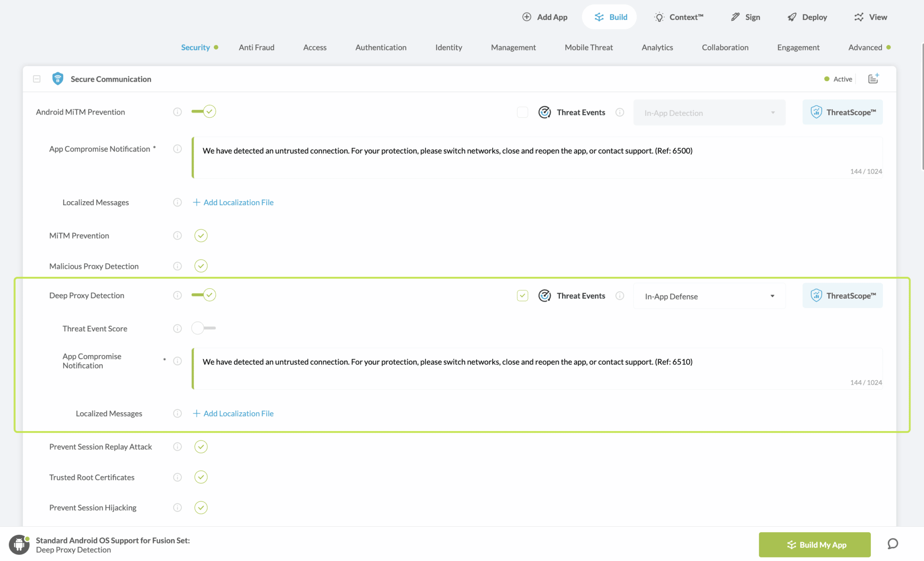Click info icon next to Deep Proxy Detection
Screen dimensions: 924x561
tap(177, 295)
